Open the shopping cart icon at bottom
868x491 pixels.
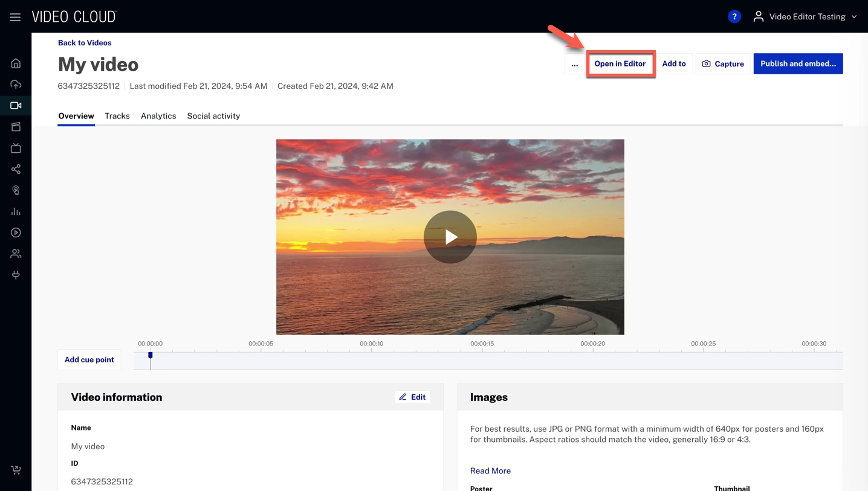pyautogui.click(x=16, y=470)
